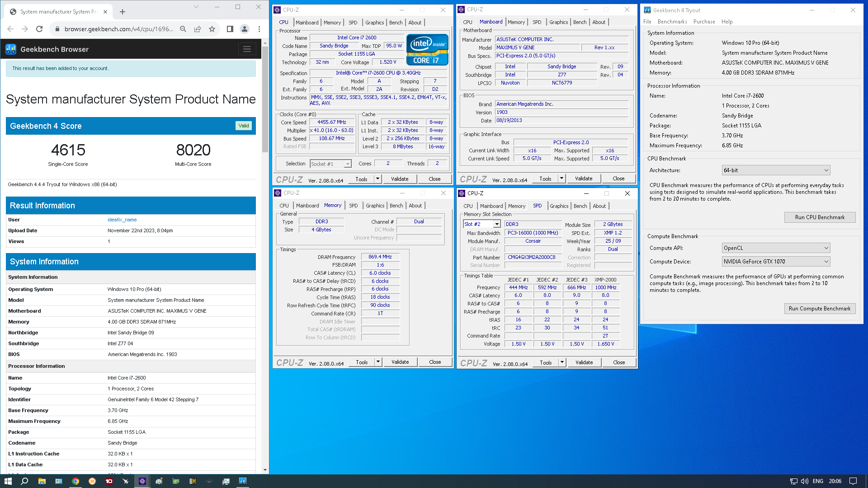Open the ideafix_name user link
868x488 pixels.
pos(122,220)
